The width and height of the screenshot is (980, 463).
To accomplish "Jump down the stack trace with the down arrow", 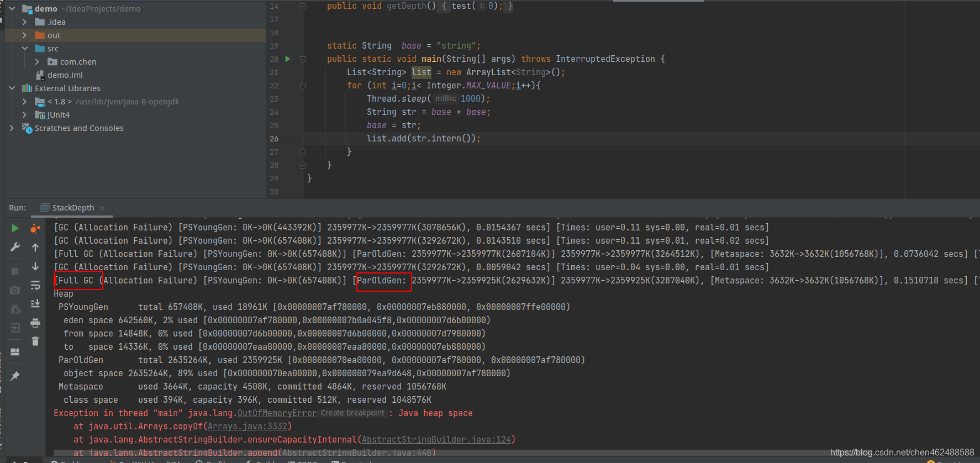I will [x=35, y=266].
